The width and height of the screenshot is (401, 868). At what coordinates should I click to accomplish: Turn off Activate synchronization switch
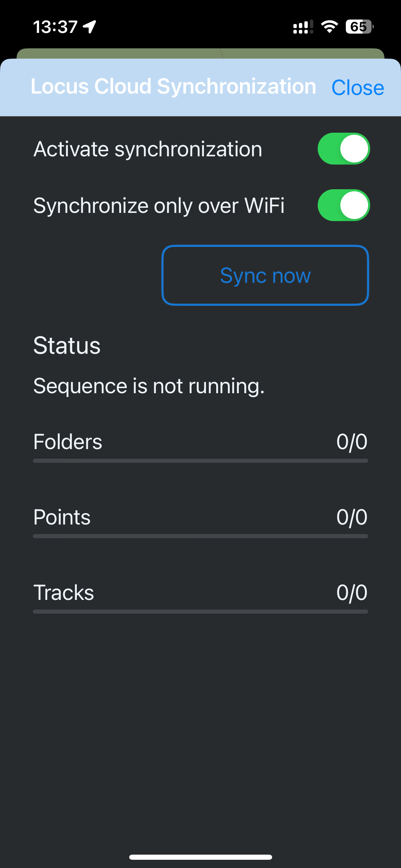point(344,149)
